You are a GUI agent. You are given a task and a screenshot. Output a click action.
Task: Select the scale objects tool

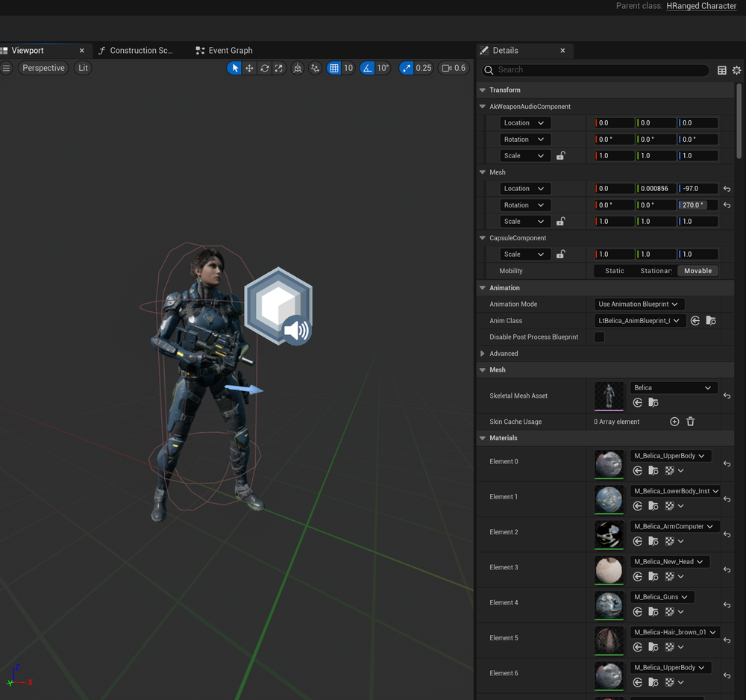coord(279,68)
